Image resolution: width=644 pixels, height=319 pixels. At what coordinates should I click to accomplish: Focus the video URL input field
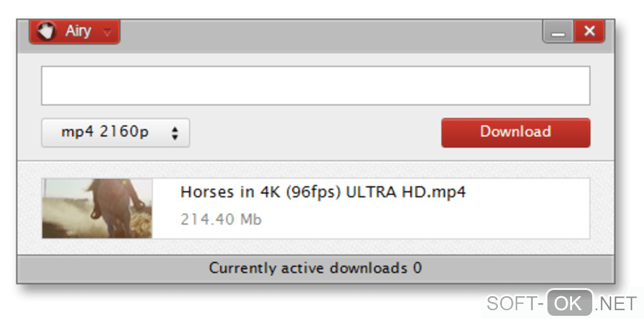click(x=315, y=86)
